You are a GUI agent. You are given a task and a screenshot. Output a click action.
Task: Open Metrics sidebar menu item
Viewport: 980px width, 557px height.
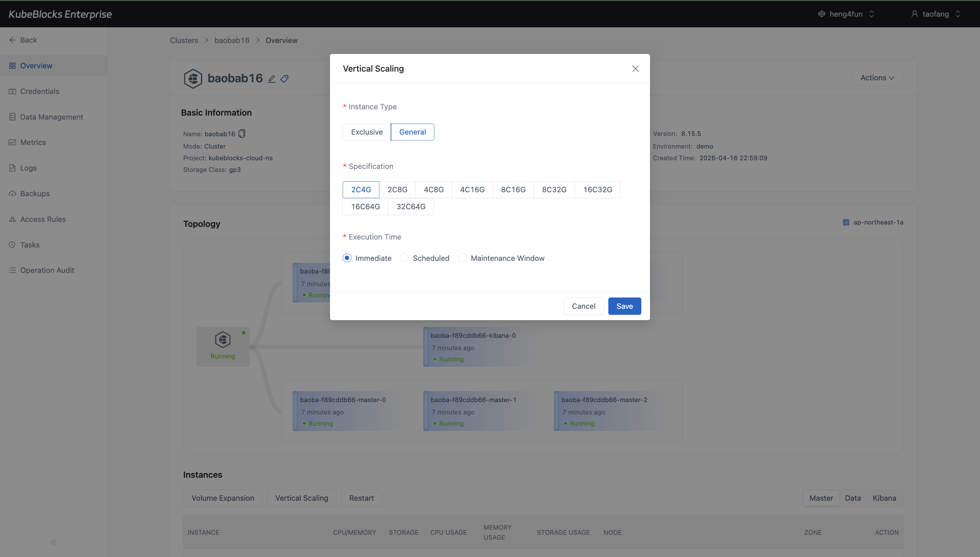(54, 142)
